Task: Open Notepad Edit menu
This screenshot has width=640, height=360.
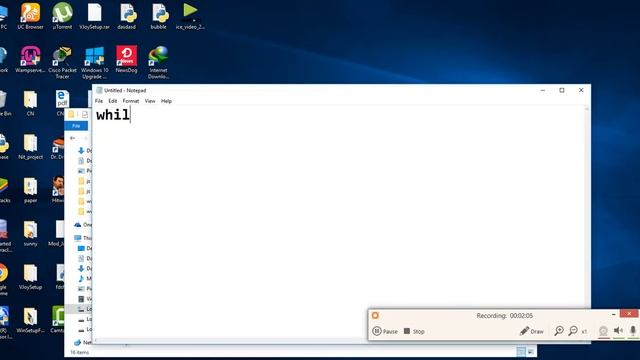Action: click(113, 101)
